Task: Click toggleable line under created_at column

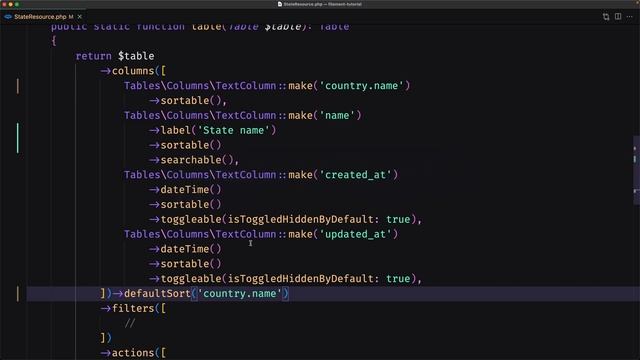Action: (285, 220)
